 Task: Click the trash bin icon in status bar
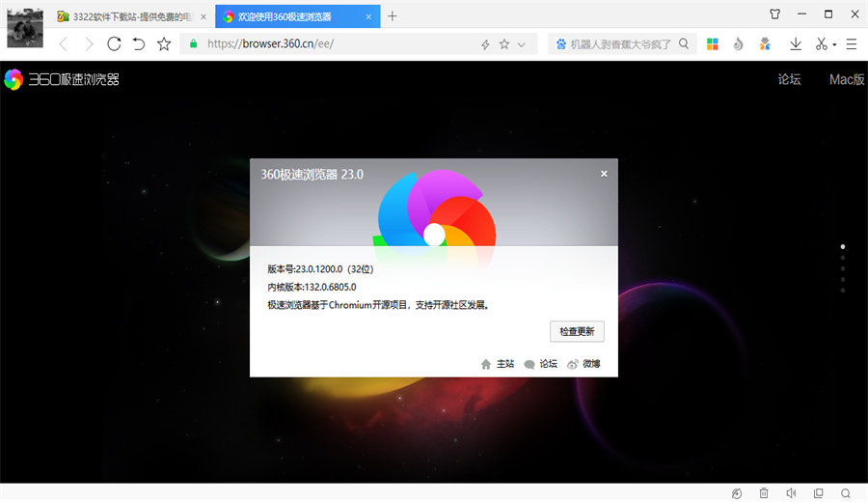click(764, 493)
